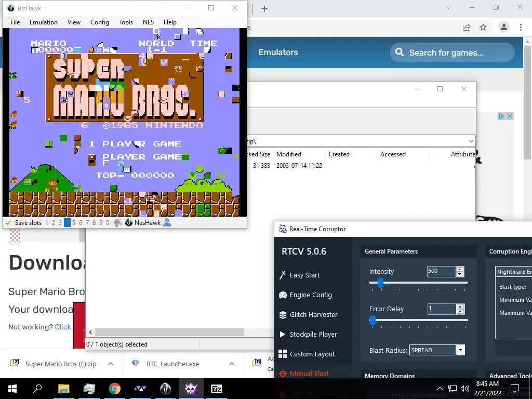Open Chrome tab search chevron

coord(448,7)
